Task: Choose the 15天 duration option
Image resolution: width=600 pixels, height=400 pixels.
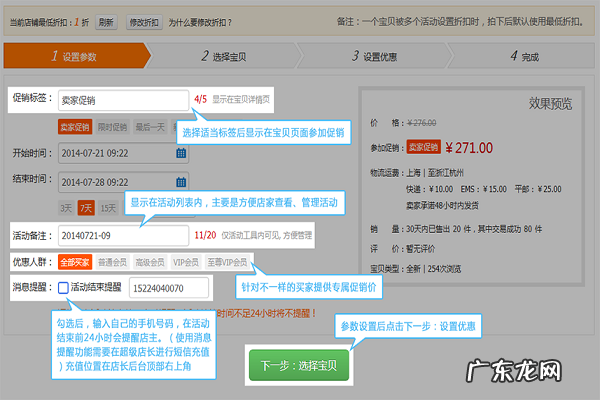Action: [x=108, y=208]
